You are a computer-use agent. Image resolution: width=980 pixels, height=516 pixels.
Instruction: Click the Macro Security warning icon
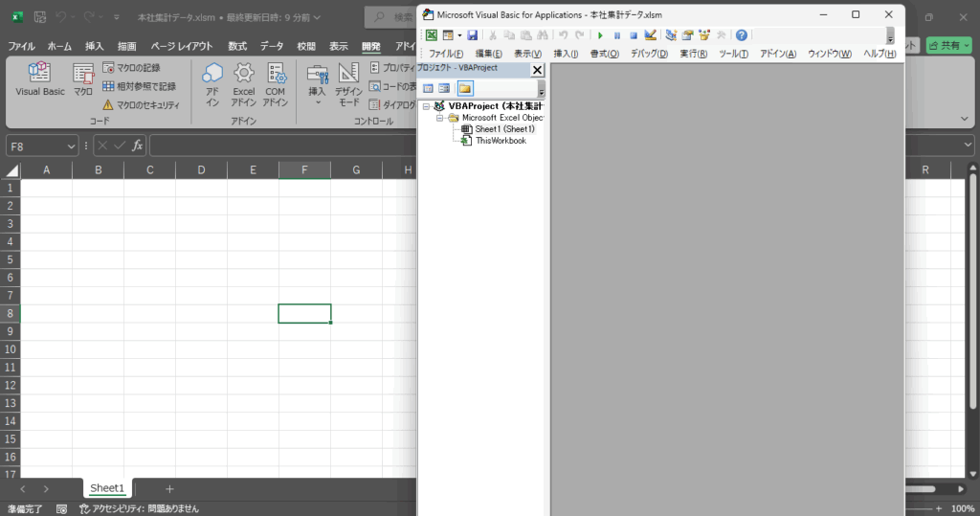108,104
